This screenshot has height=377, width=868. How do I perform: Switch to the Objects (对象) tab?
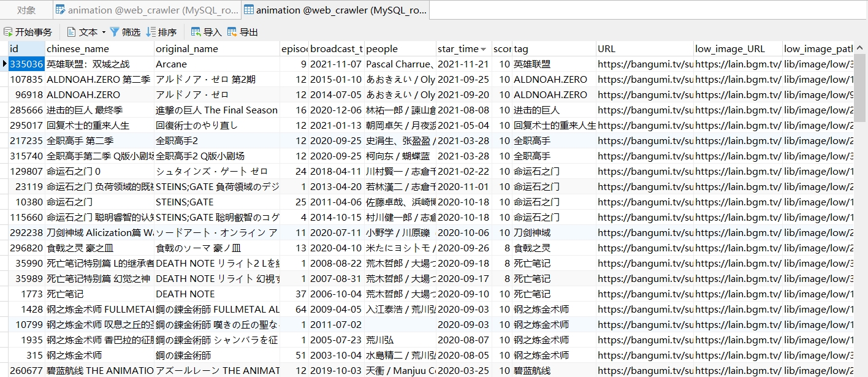tap(26, 10)
